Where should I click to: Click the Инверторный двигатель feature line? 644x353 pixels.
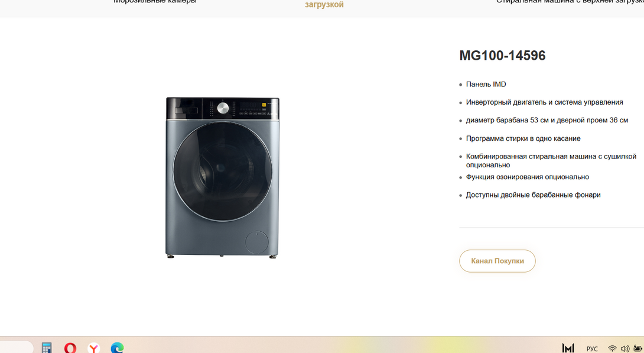(544, 102)
